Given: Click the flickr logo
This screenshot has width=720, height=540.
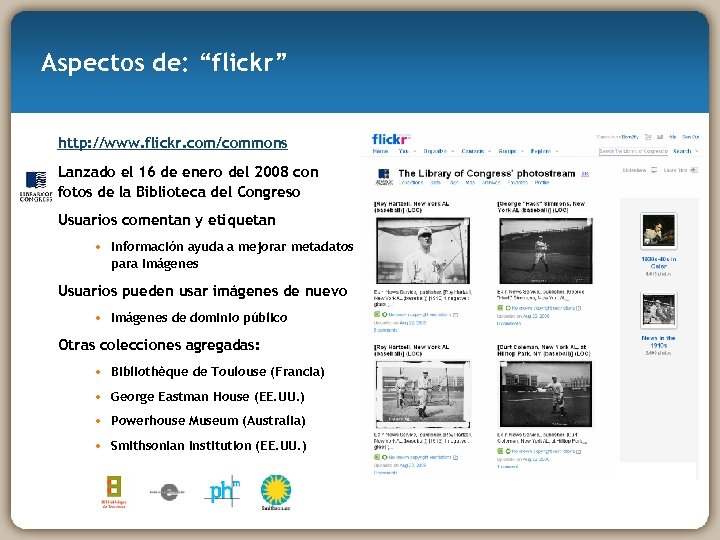Looking at the screenshot, I should pos(391,139).
